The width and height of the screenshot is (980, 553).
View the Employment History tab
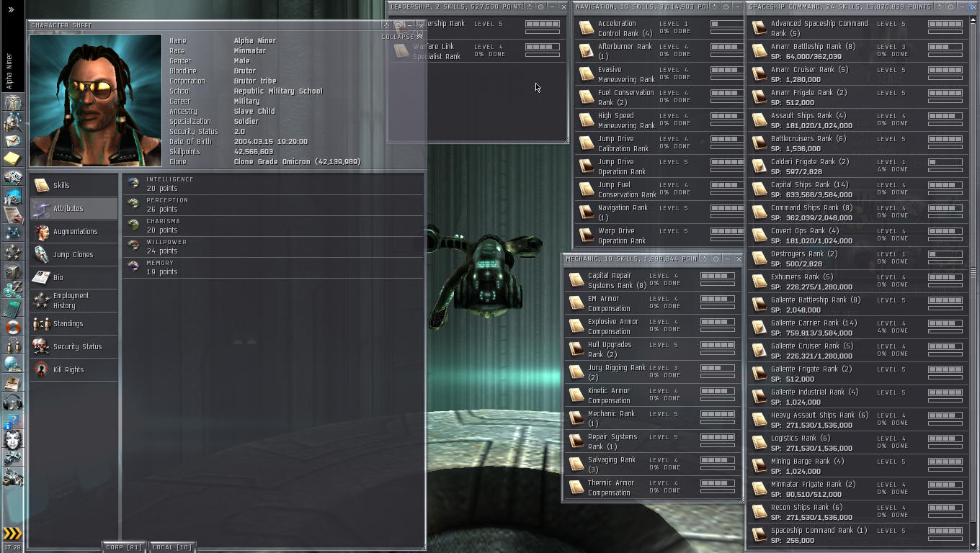[73, 300]
